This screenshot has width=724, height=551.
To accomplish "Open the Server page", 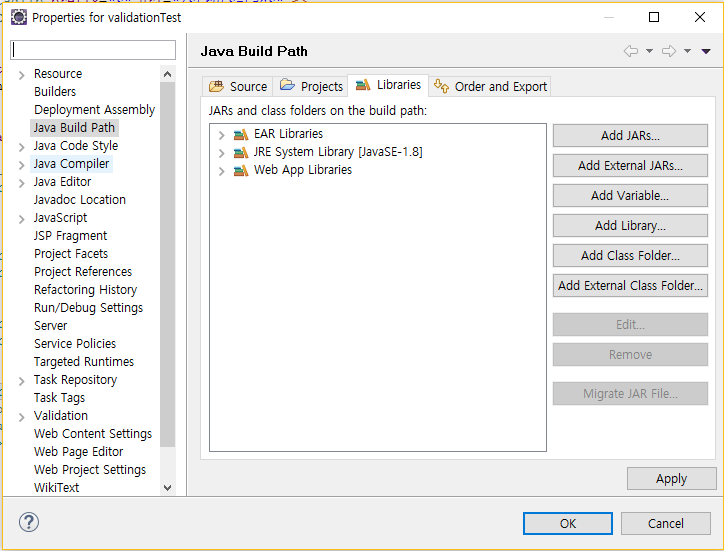I will click(50, 326).
